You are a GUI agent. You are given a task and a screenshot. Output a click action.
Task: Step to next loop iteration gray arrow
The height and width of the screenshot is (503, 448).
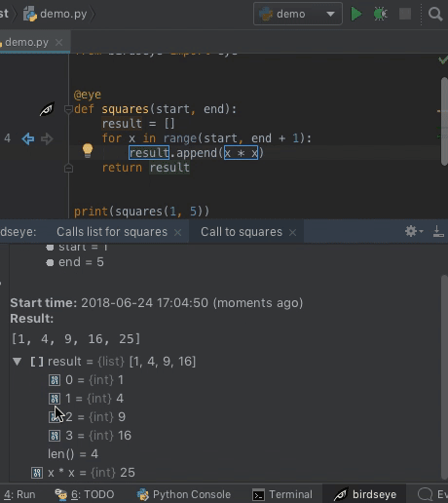(47, 139)
